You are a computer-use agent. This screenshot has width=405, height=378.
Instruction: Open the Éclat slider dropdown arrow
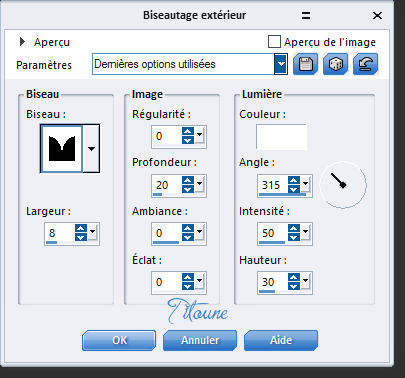[x=200, y=281]
